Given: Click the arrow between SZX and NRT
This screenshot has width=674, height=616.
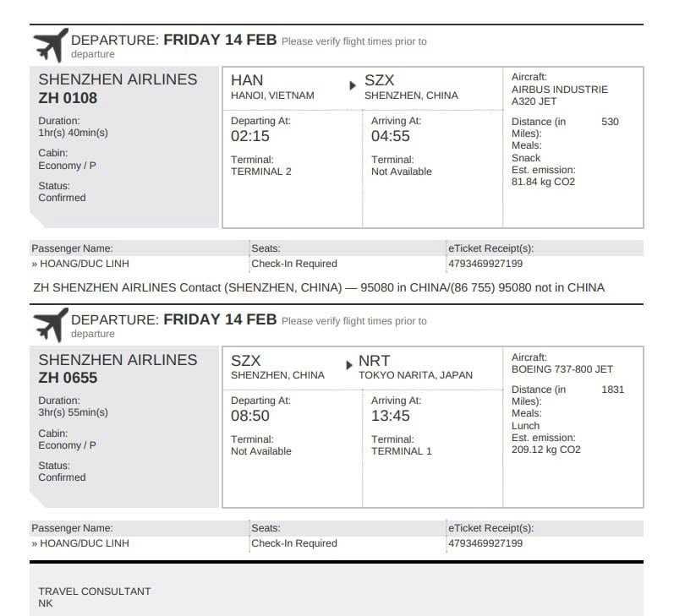Looking at the screenshot, I should coord(348,364).
